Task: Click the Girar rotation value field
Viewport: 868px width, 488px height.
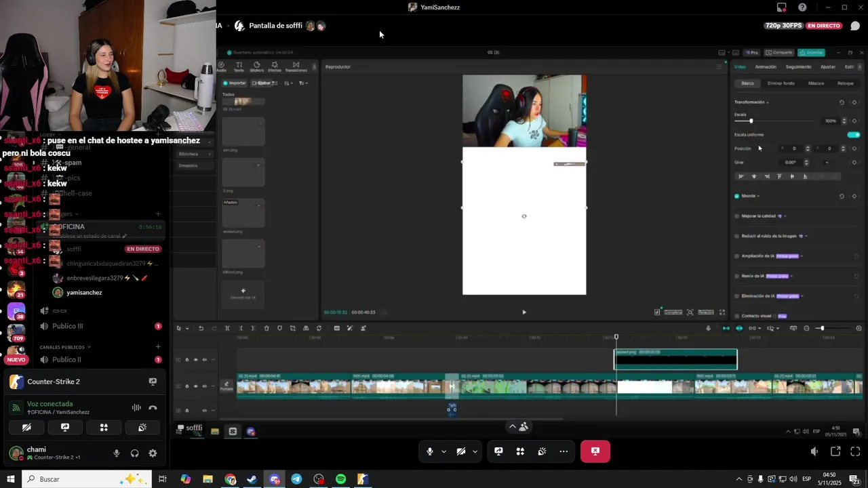Action: (x=790, y=162)
